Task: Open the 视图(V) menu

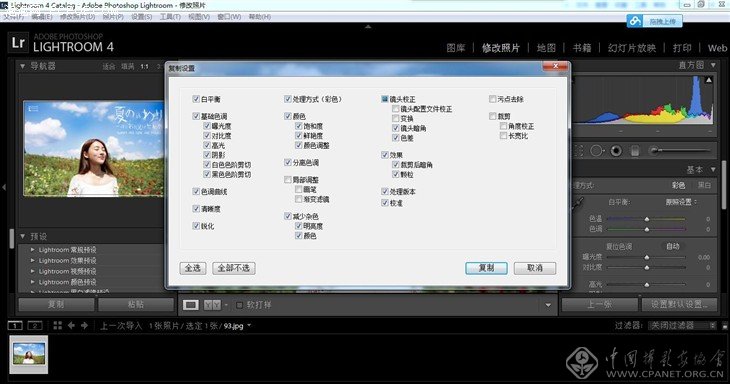Action: pyautogui.click(x=199, y=17)
